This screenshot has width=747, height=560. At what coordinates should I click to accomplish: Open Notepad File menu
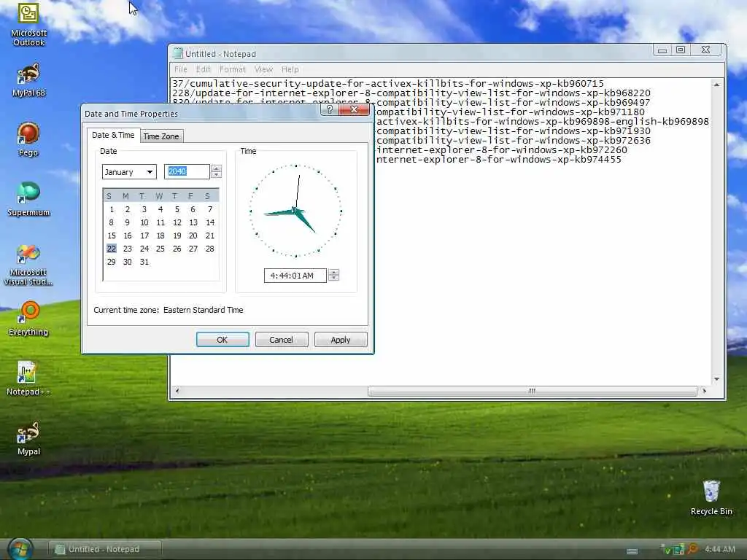click(181, 69)
